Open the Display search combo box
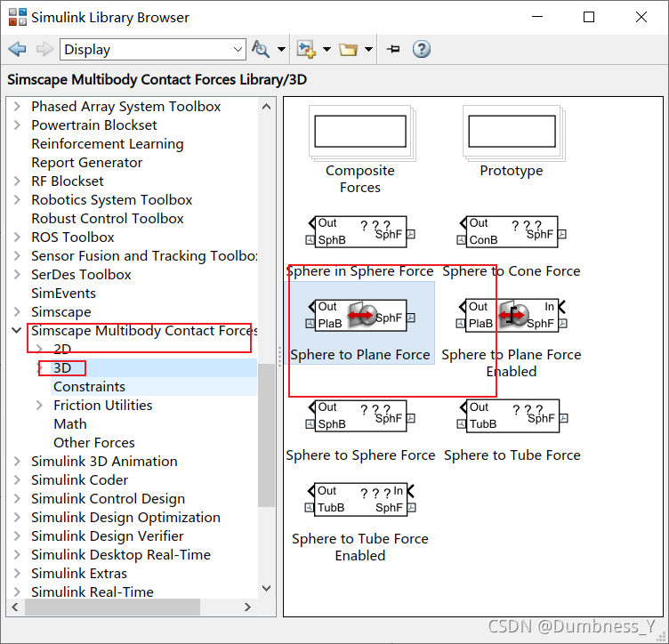Viewport: 669px width, 644px height. (153, 50)
